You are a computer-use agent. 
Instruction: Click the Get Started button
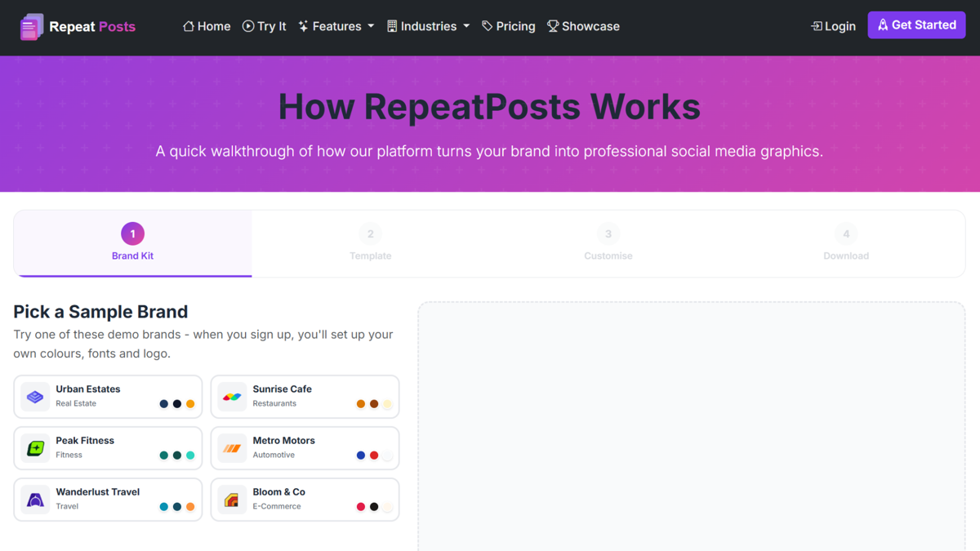click(x=916, y=24)
